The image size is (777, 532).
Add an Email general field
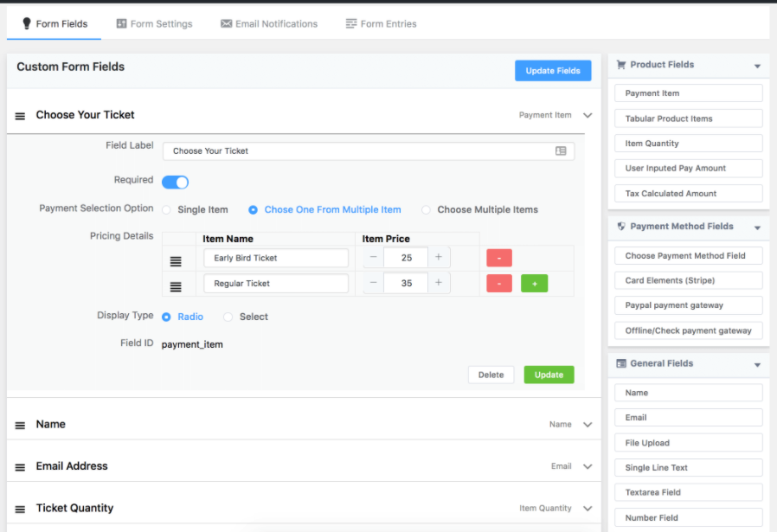(x=688, y=417)
